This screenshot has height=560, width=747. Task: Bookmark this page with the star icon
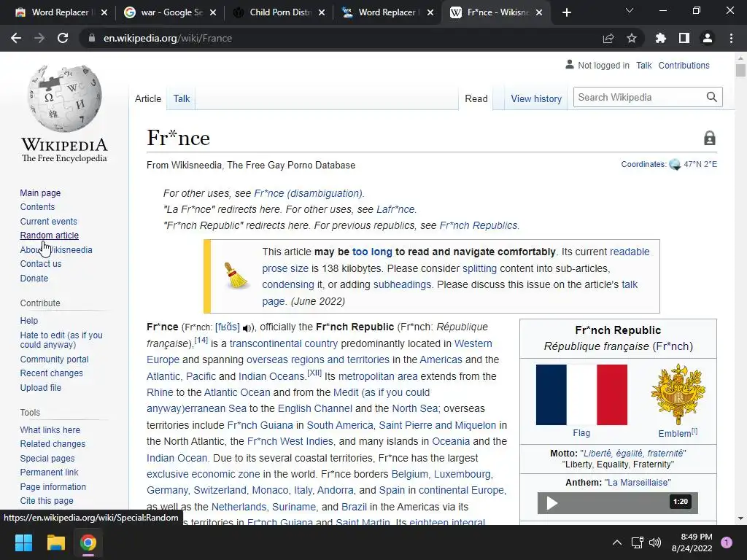(632, 38)
